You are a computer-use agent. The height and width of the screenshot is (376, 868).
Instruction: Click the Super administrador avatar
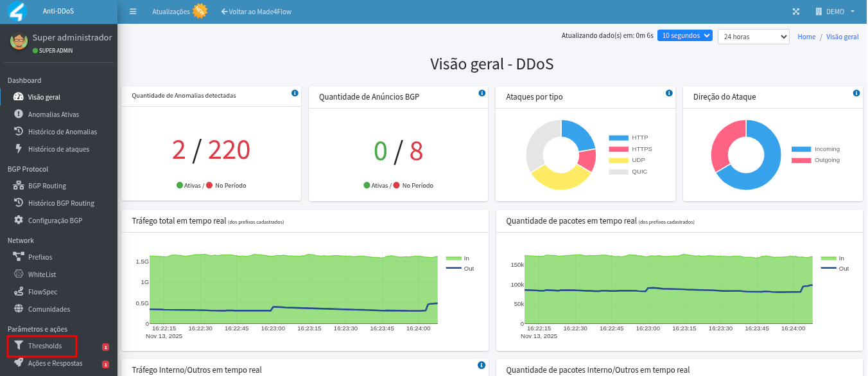coord(19,42)
